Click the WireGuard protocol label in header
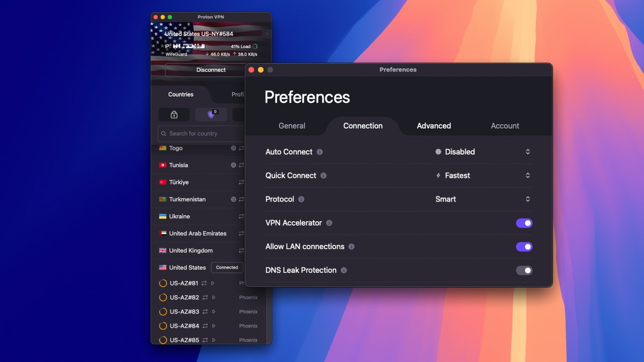Image resolution: width=644 pixels, height=362 pixels. click(x=176, y=54)
